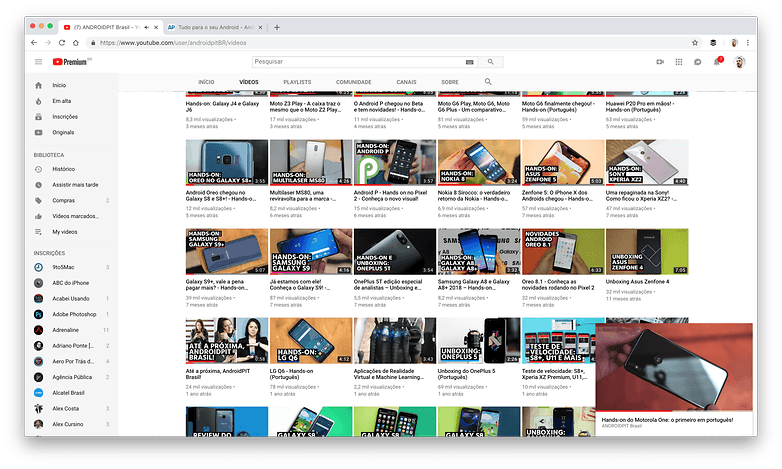The image size is (782, 469).
Task: Click the Motorola One miniplayer video
Action: pos(674,367)
